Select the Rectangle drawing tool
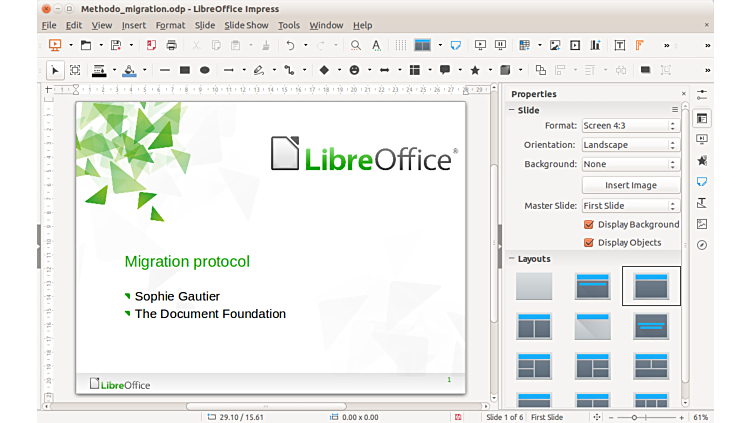The height and width of the screenshot is (423, 752). pyautogui.click(x=184, y=70)
